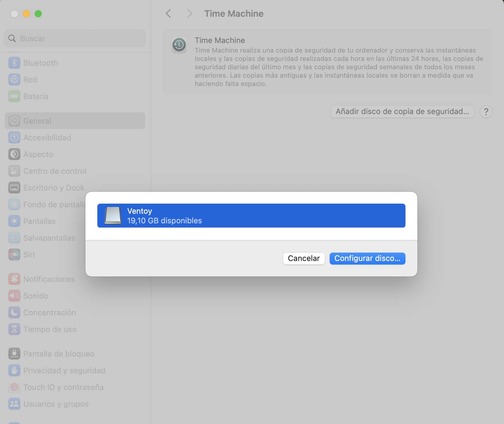Select Privacidad y seguridad in sidebar
The height and width of the screenshot is (424, 504).
coord(75,371)
